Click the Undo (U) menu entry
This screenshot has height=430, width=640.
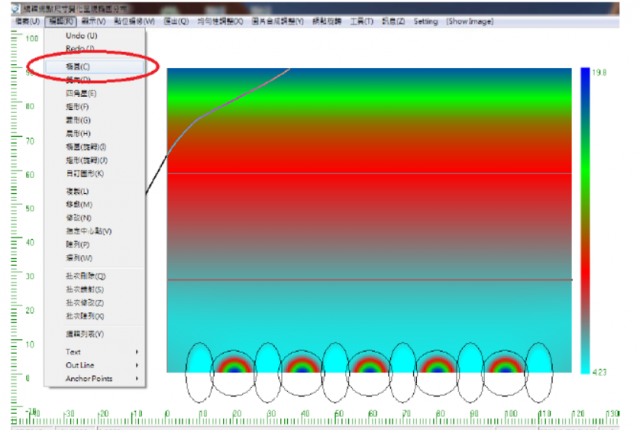click(x=81, y=36)
